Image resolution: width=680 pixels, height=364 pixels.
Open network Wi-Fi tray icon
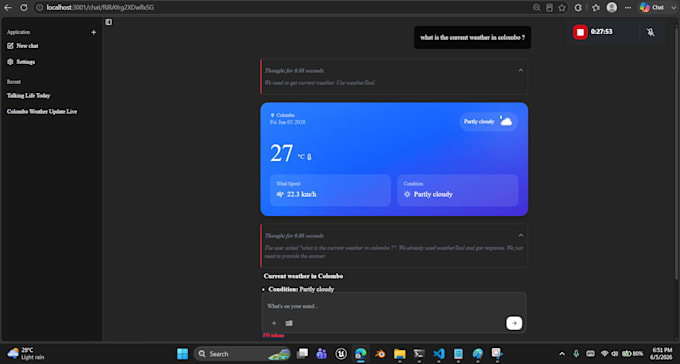605,354
